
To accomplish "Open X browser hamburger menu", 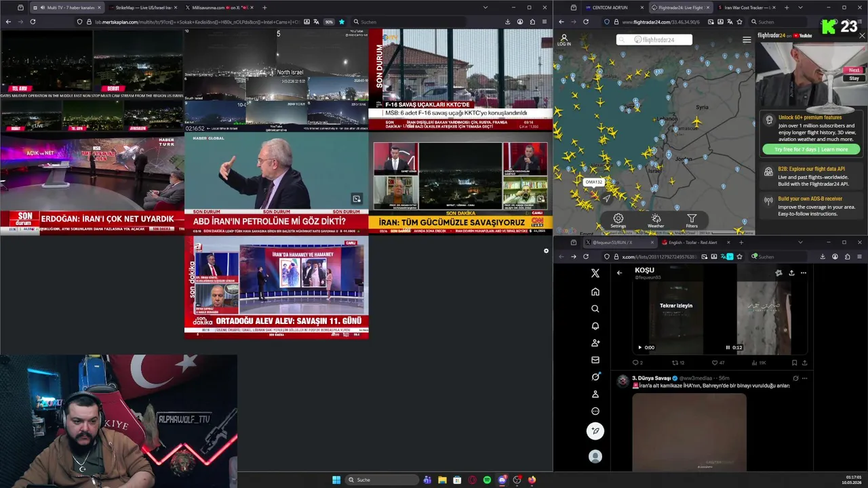I will [859, 257].
